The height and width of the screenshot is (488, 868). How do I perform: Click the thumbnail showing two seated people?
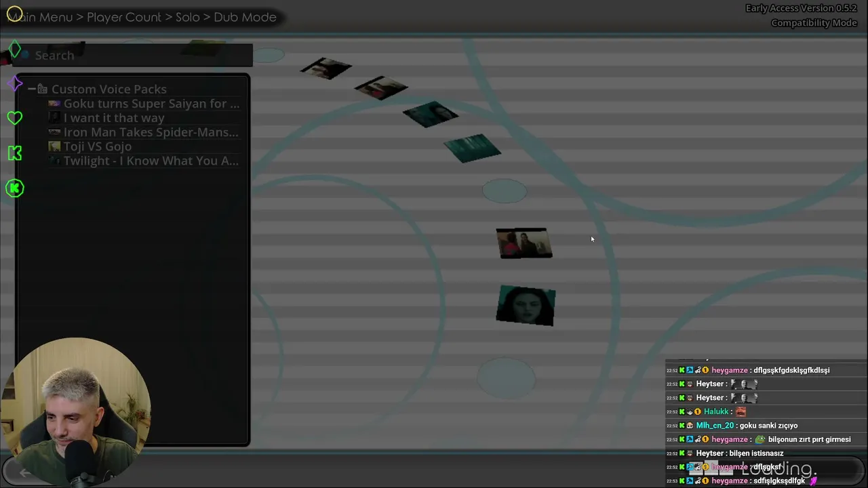pos(524,243)
